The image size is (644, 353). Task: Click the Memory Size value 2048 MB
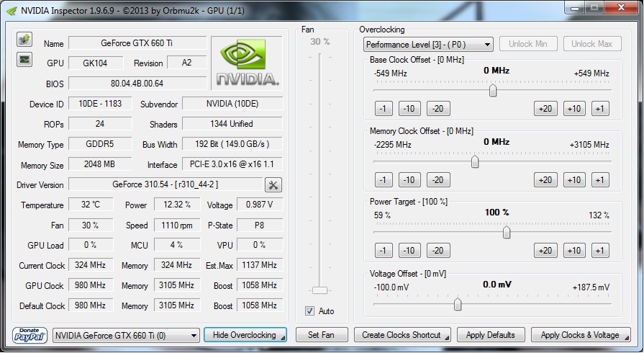pos(100,164)
